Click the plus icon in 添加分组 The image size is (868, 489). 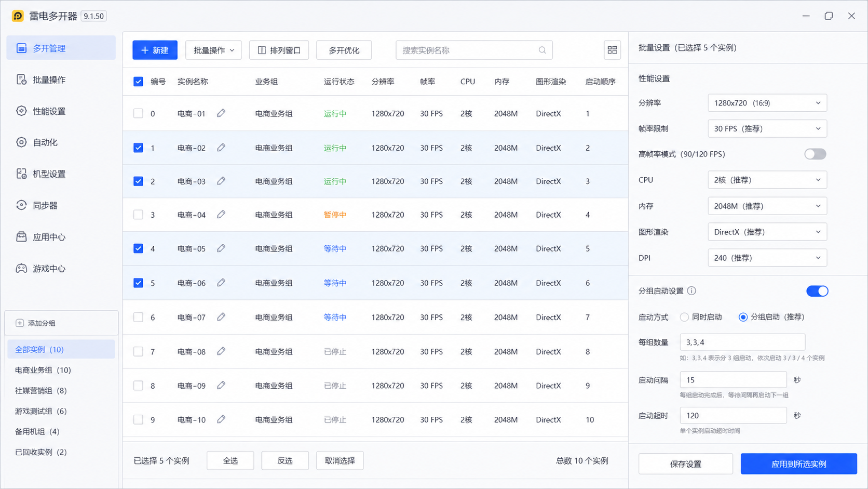point(20,323)
